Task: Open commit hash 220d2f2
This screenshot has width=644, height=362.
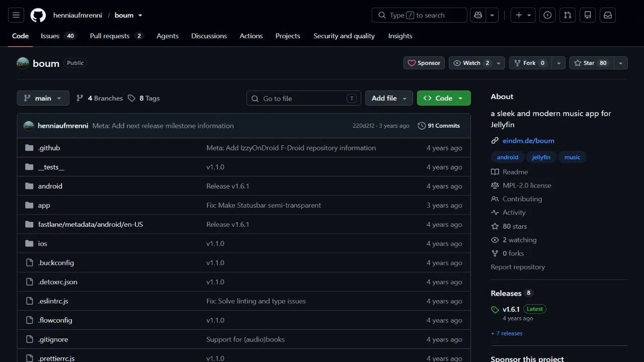Action: tap(363, 126)
